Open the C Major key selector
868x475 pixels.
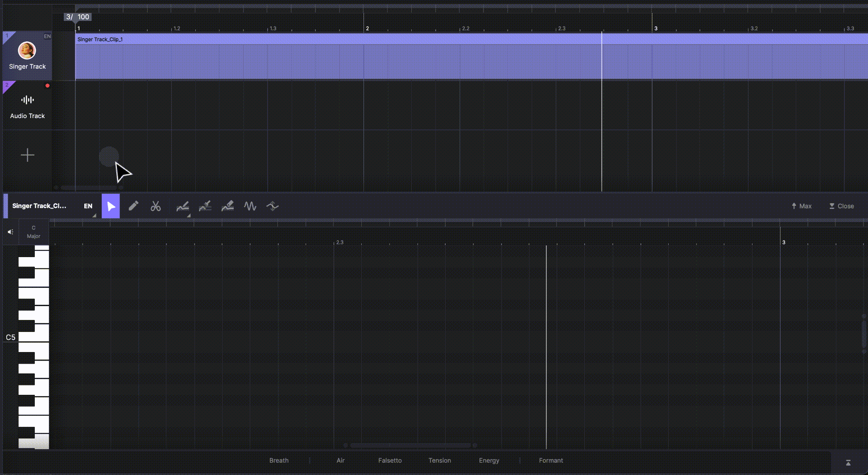33,232
